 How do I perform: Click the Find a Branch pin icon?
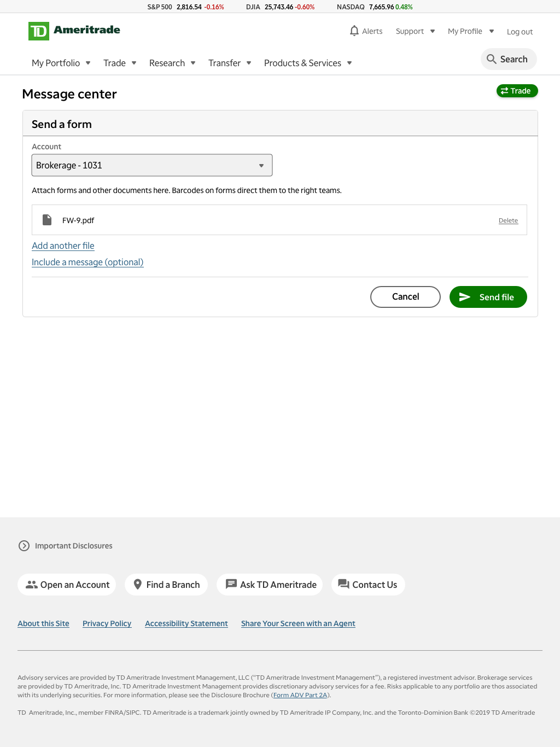(138, 585)
